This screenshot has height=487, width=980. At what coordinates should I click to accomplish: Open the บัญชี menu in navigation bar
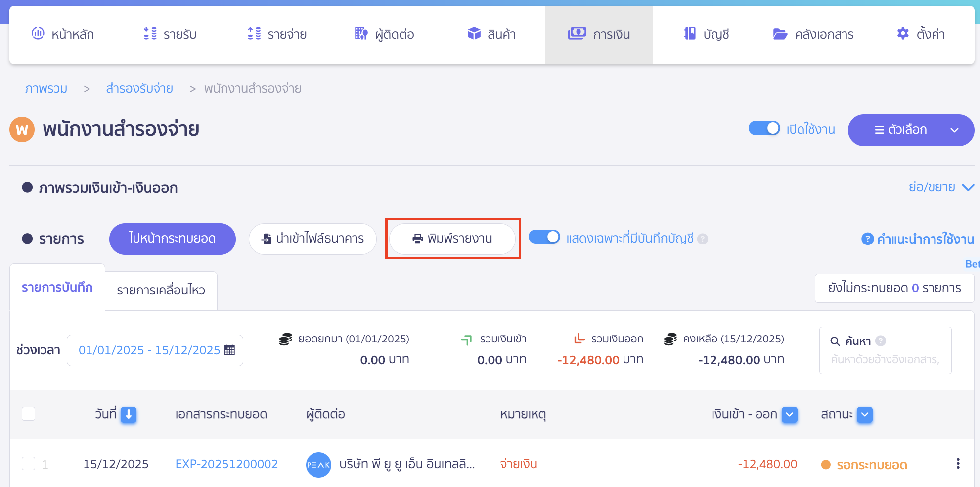707,34
